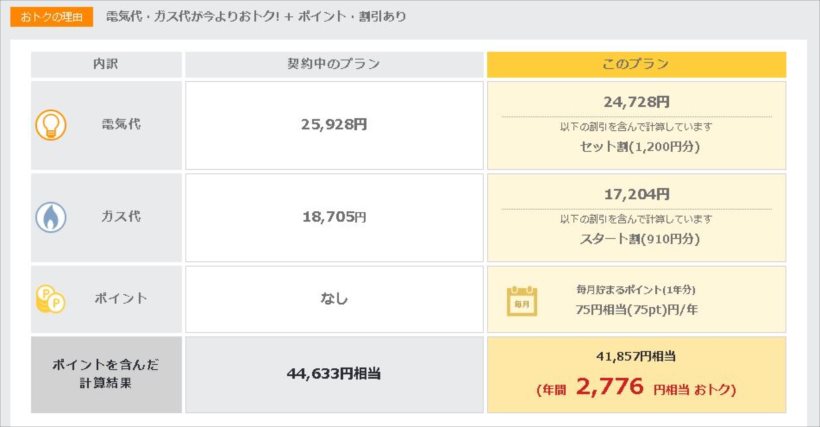The width and height of the screenshot is (820, 427).
Task: Click the gold point coins icon
Action: coord(50,299)
